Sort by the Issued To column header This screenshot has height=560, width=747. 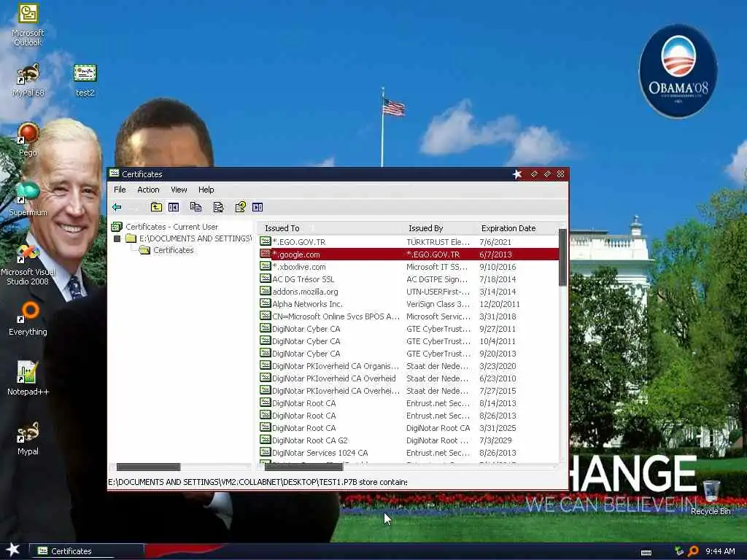pyautogui.click(x=330, y=228)
